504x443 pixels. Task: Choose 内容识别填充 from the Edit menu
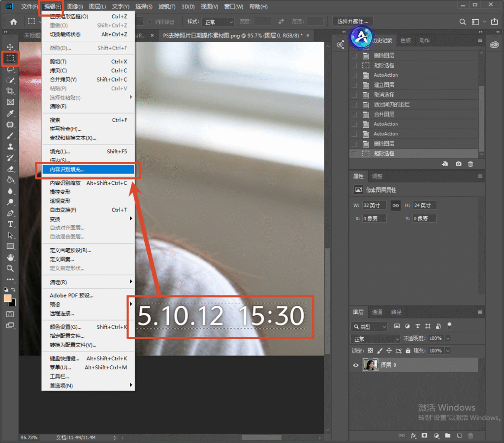(x=88, y=170)
